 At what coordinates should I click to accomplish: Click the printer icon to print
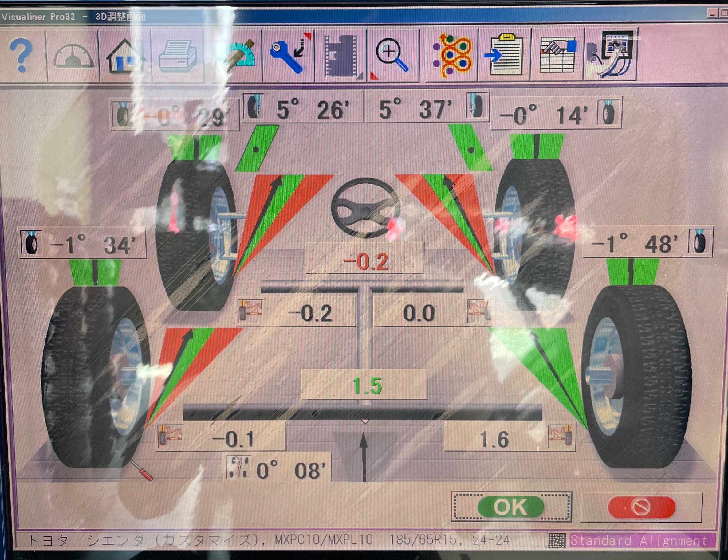pyautogui.click(x=178, y=56)
